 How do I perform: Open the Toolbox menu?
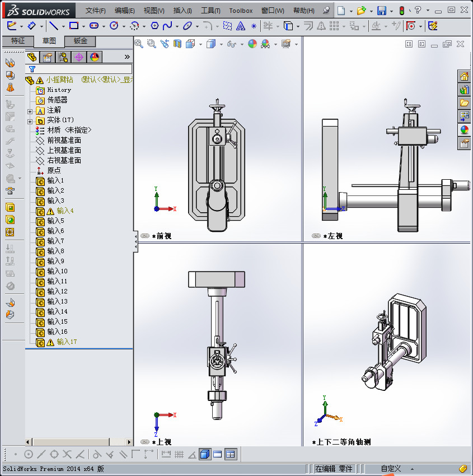point(241,11)
